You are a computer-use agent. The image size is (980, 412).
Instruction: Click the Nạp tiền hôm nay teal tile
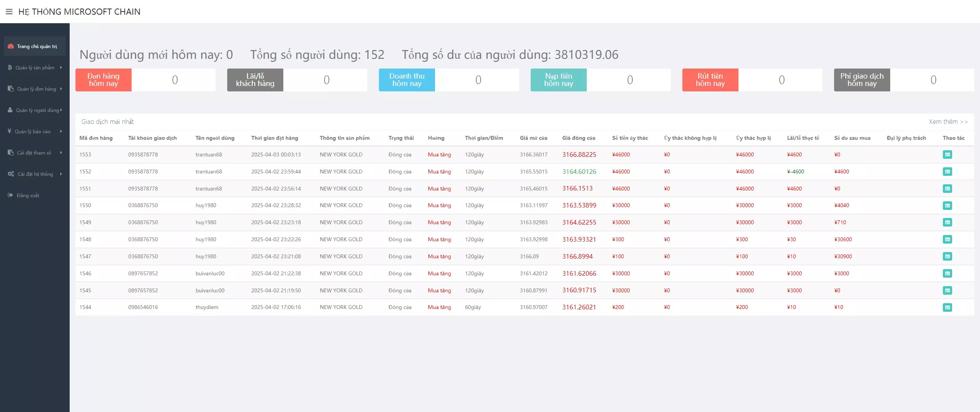[559, 80]
